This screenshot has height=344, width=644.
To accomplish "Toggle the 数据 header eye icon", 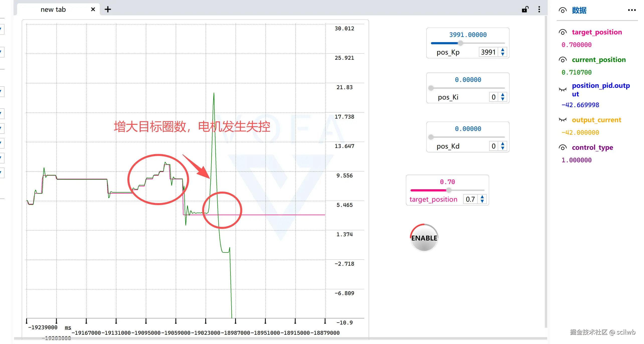I will coord(562,10).
